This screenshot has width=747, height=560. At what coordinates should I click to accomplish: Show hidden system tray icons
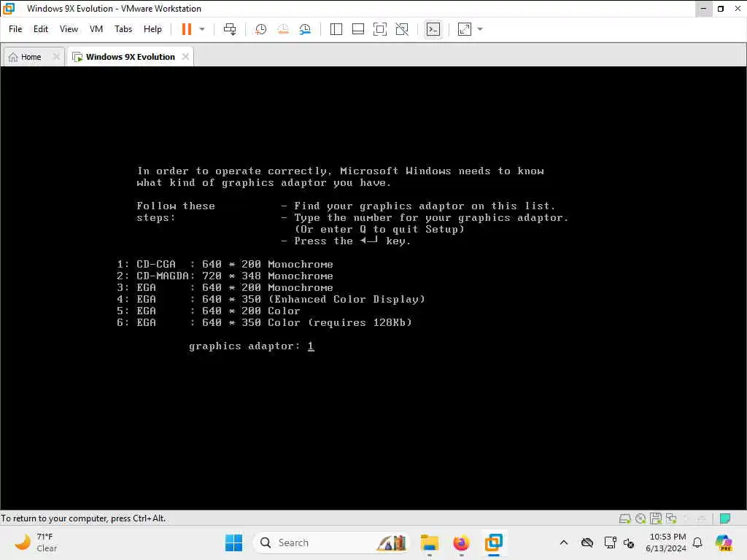564,542
